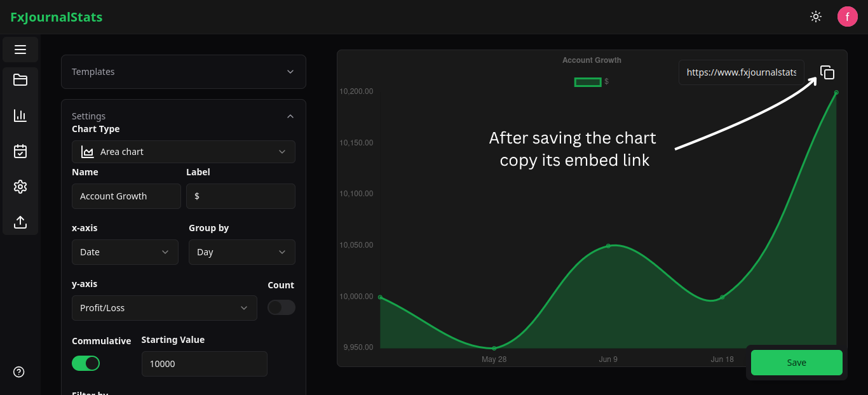Collapse the sidebar with the hamburger icon
This screenshot has height=395, width=868.
20,49
